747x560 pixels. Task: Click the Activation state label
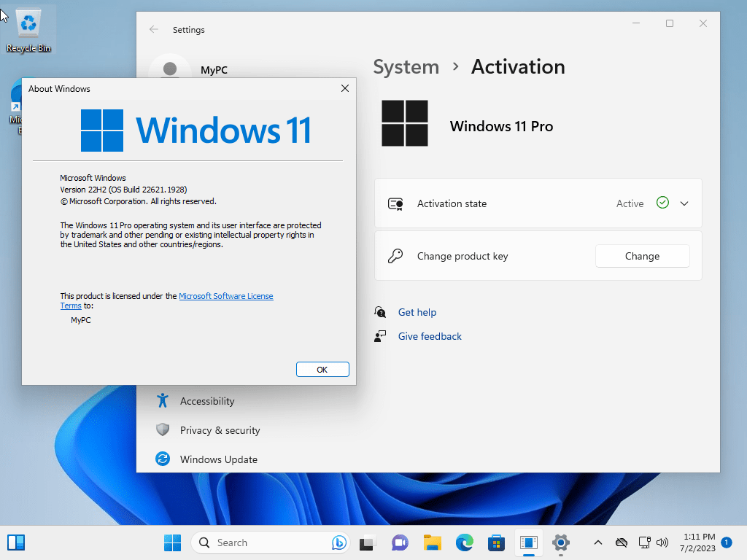click(x=452, y=203)
